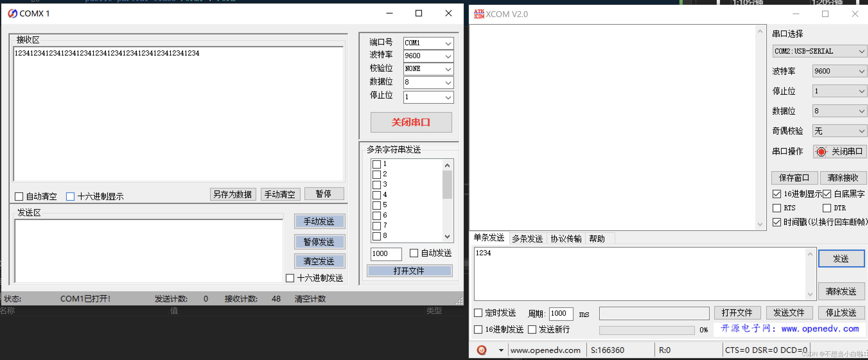Uncheck 16进制显示 in XCOM
The image size is (868, 360).
click(776, 194)
